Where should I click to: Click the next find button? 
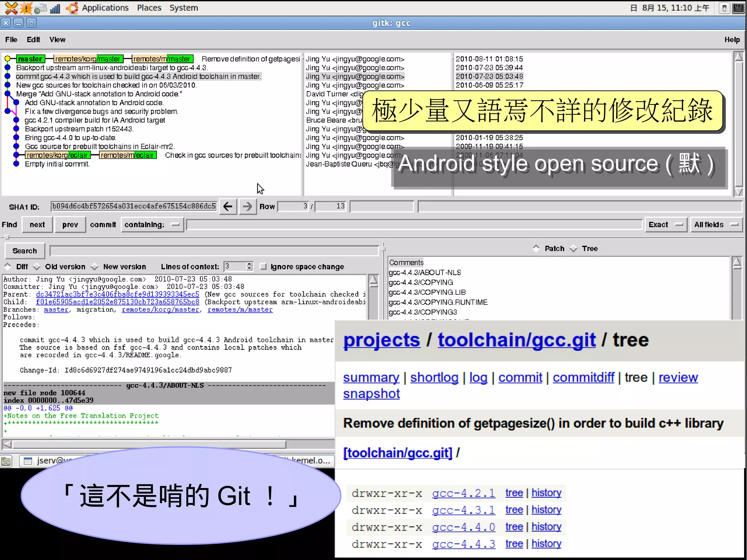click(37, 225)
